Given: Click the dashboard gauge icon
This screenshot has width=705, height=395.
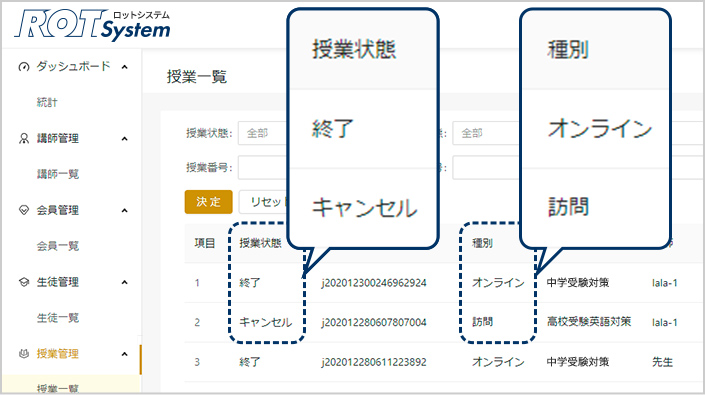Looking at the screenshot, I should pos(23,67).
